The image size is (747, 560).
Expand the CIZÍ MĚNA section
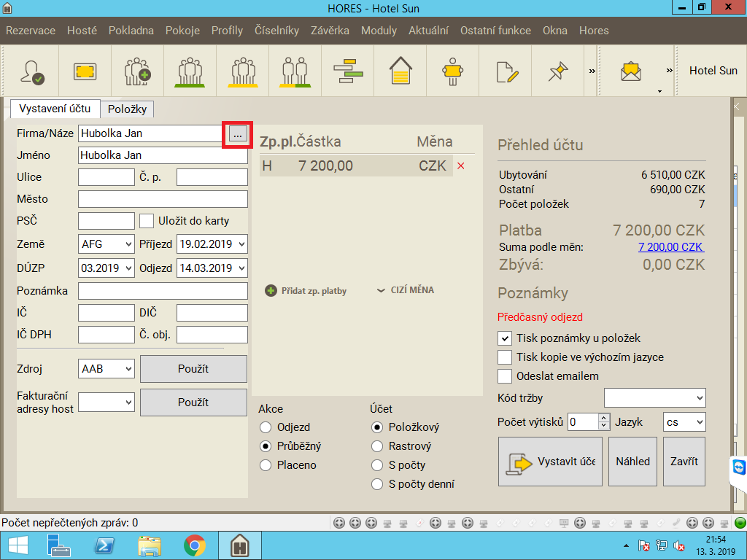point(406,290)
